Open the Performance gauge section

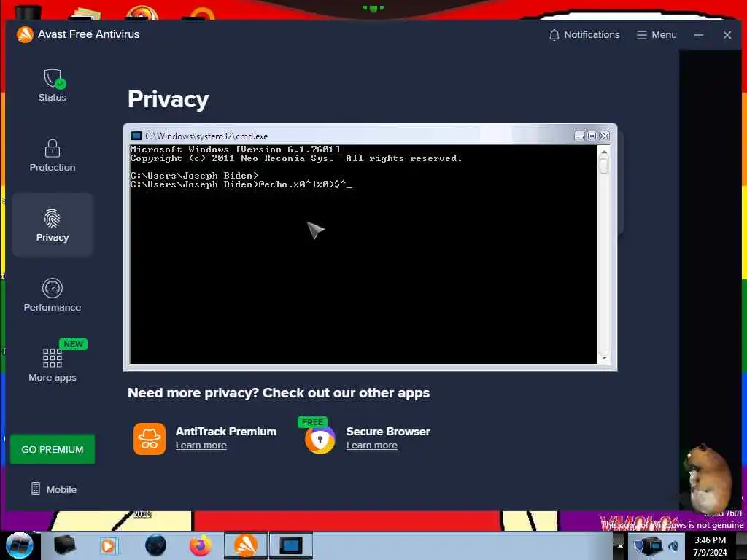pos(53,295)
